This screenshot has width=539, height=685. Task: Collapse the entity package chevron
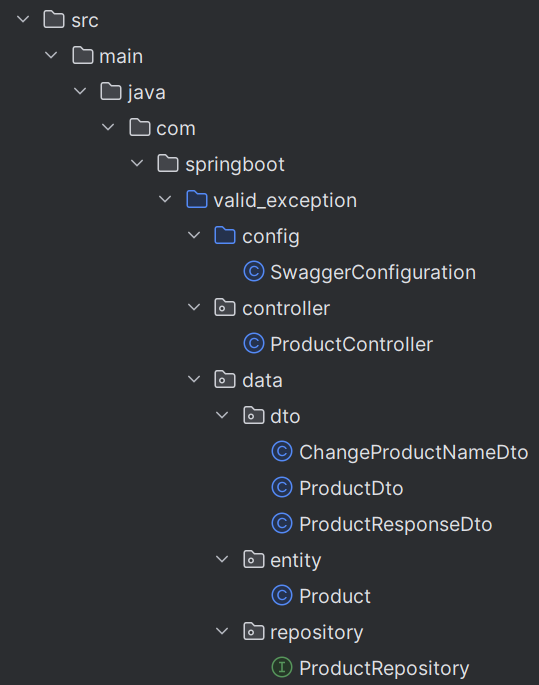222,559
